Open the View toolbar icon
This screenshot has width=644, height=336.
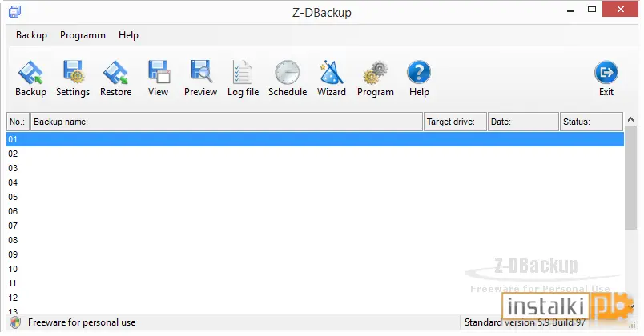159,72
